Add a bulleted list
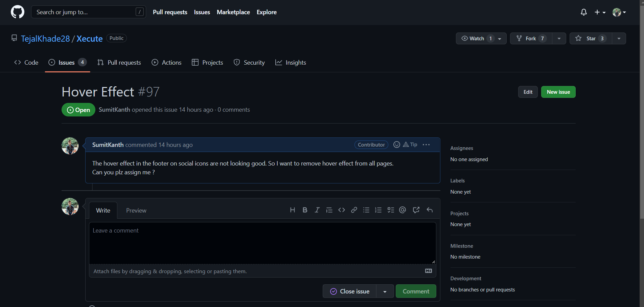The height and width of the screenshot is (307, 644). tap(366, 210)
